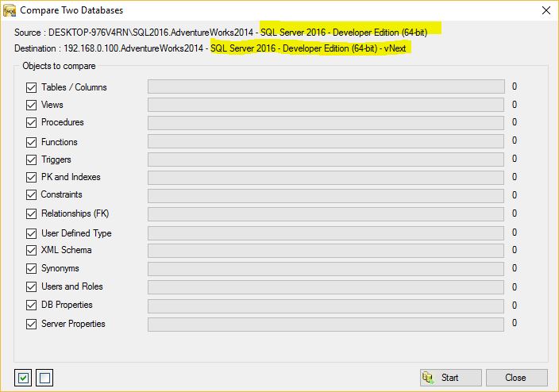Uncheck the DB Properties checkbox
The height and width of the screenshot is (392, 559).
32,305
